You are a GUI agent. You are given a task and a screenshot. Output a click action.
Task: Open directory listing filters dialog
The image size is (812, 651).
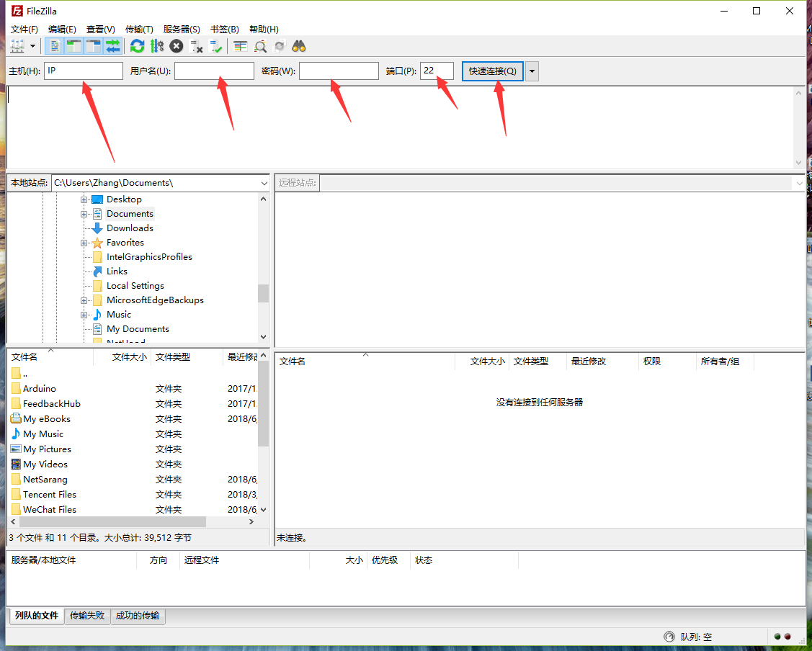click(241, 46)
